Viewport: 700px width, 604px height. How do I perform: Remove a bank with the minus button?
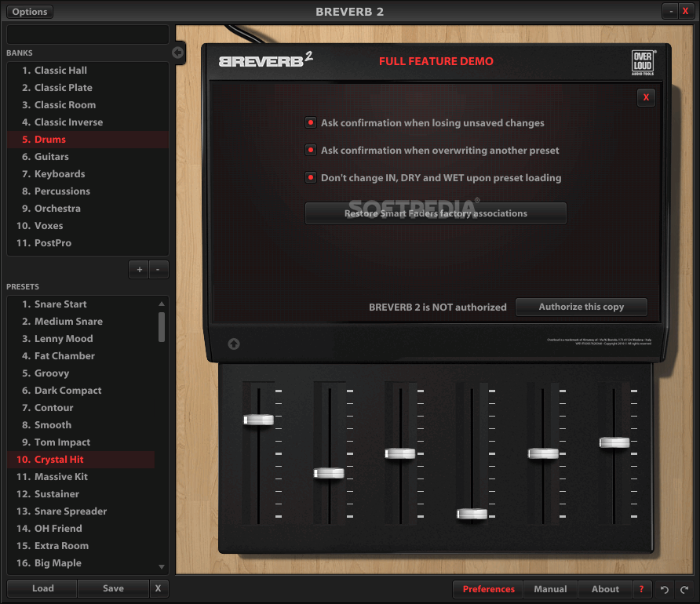[x=158, y=269]
